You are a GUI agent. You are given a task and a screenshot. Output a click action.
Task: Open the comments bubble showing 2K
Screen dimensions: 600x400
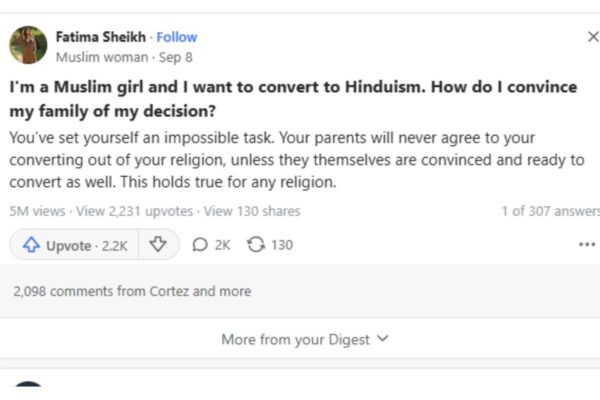coord(210,245)
